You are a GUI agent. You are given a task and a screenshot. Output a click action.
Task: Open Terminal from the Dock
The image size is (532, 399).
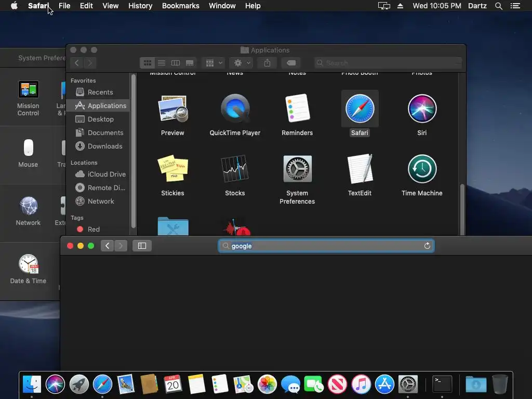(442, 384)
